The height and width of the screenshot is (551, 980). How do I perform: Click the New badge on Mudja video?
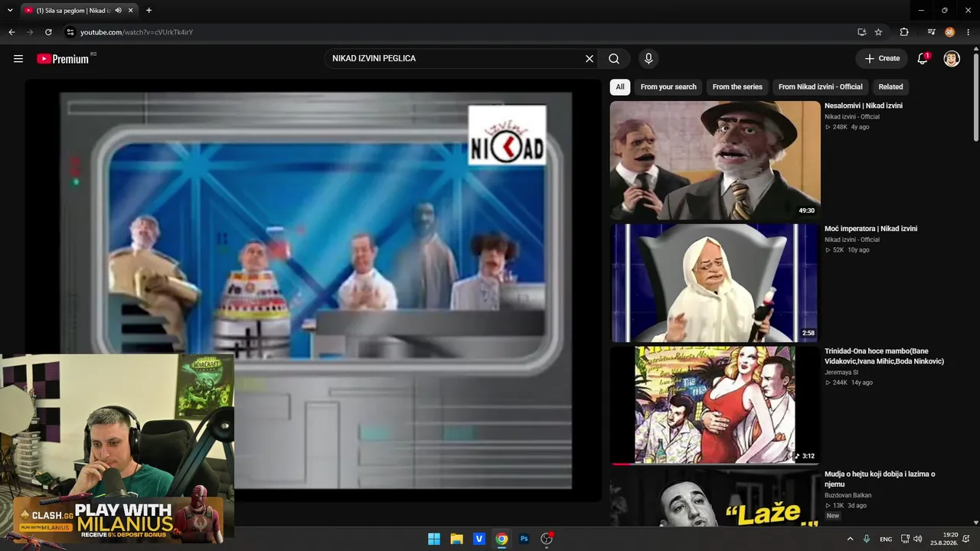click(x=833, y=516)
